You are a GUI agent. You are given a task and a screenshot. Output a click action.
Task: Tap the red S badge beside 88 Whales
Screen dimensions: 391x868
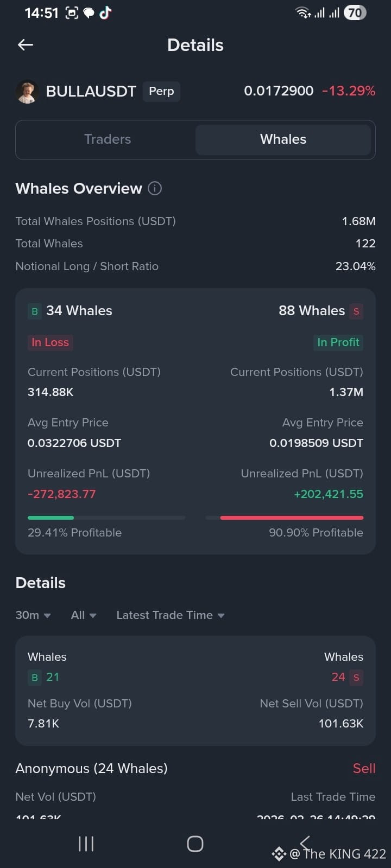point(356,311)
